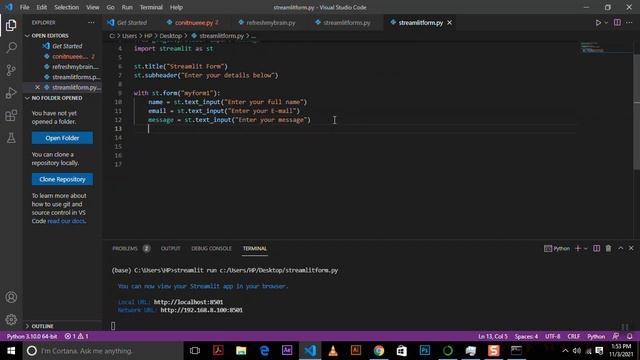The width and height of the screenshot is (640, 360).
Task: Select continueee.py in Open Editors
Action: 69,56
